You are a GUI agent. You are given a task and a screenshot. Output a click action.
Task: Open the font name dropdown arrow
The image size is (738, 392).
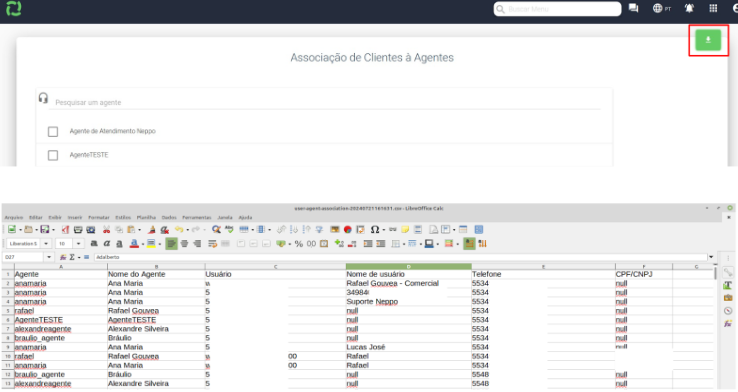pos(46,243)
